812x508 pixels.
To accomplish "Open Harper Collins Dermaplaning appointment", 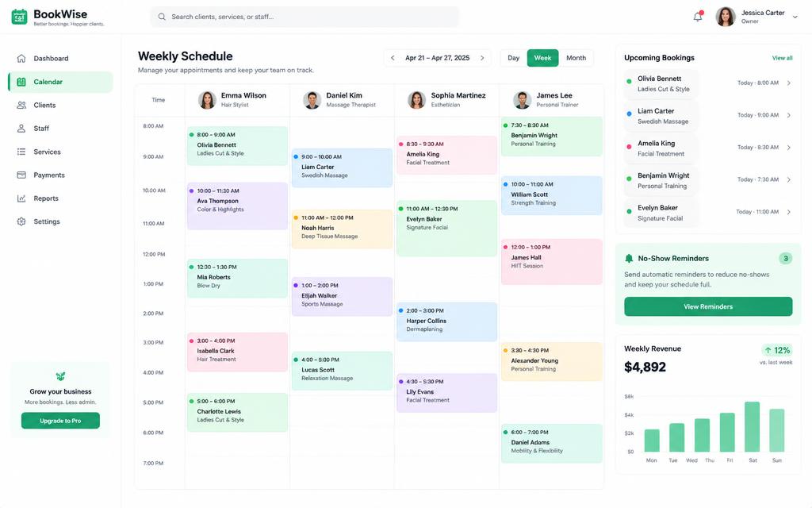I will click(x=447, y=322).
